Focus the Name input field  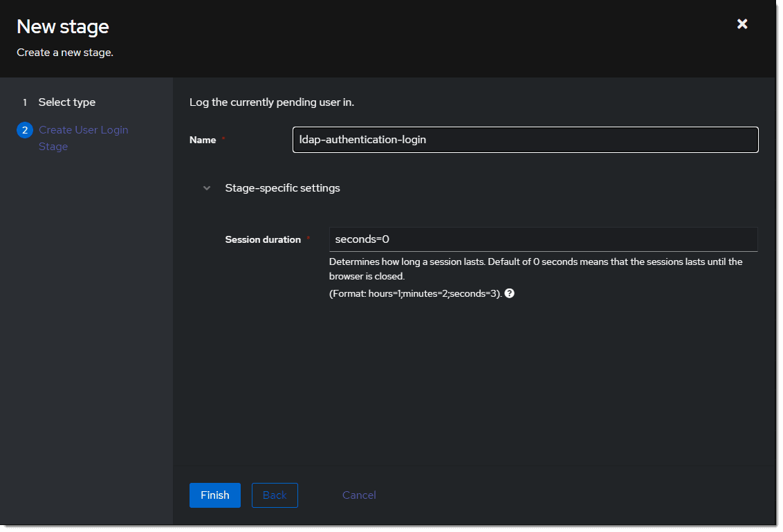point(525,140)
